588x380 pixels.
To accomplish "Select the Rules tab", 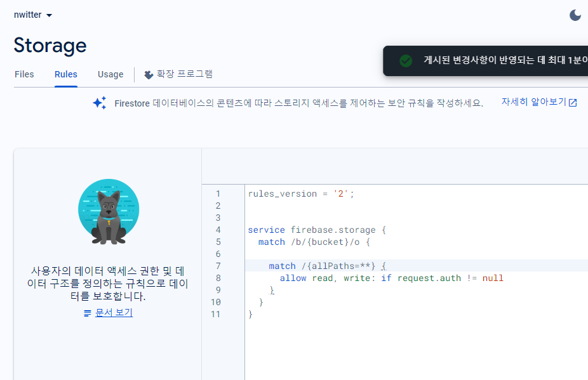I will click(66, 74).
